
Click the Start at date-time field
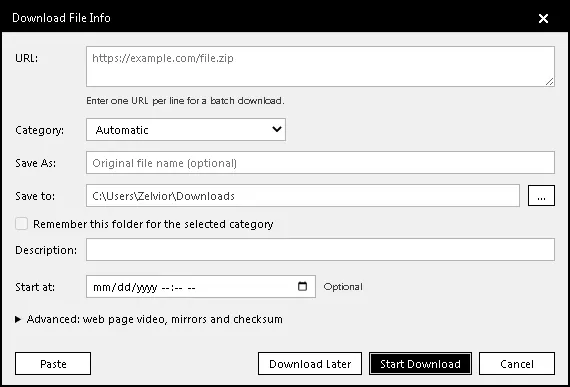(201, 287)
